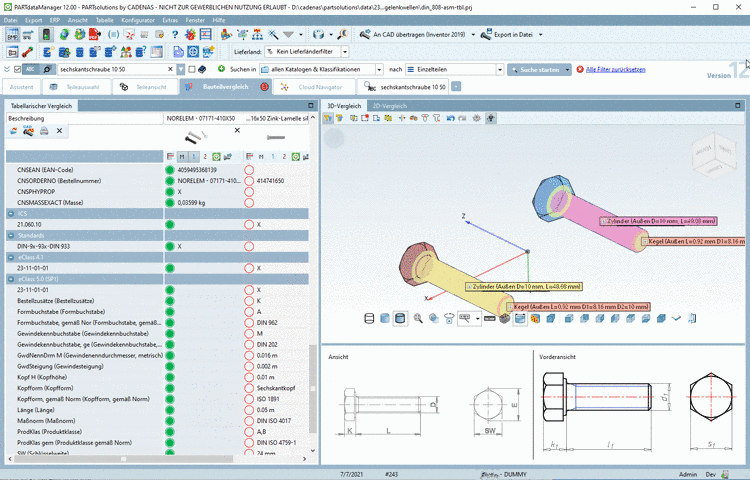Viewport: 750px width, 480px height.
Task: Click the green plus icon before Suchen in
Action: (221, 69)
